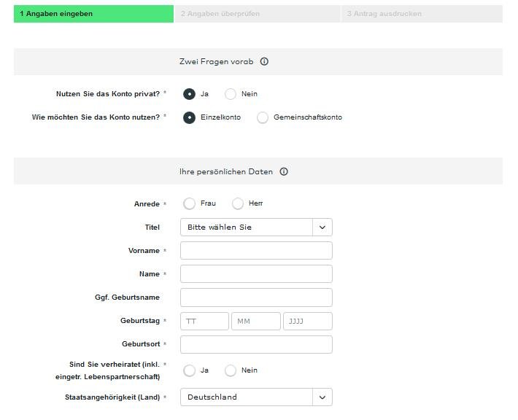
Task: Click info icon next to Zwei Fragen vorab
Action: click(264, 62)
